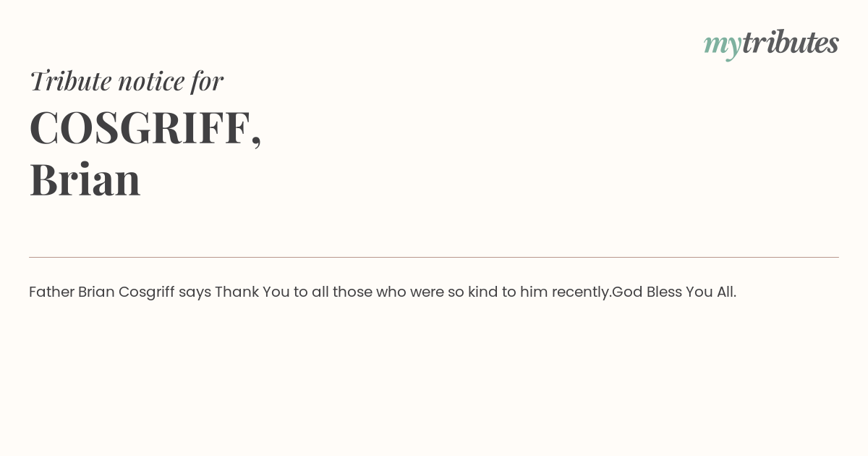This screenshot has width=868, height=456.
Task: Click the word "Father" in message
Action: click(x=51, y=292)
